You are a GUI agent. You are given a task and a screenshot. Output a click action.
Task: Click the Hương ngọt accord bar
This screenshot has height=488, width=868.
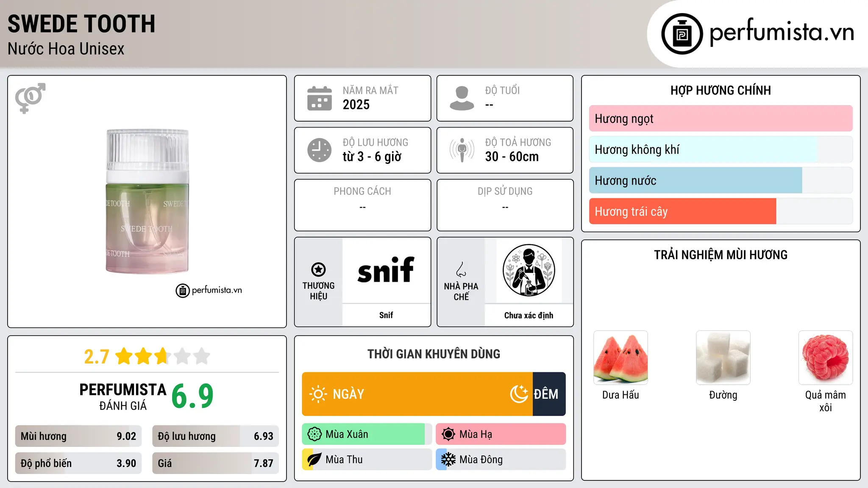(721, 119)
